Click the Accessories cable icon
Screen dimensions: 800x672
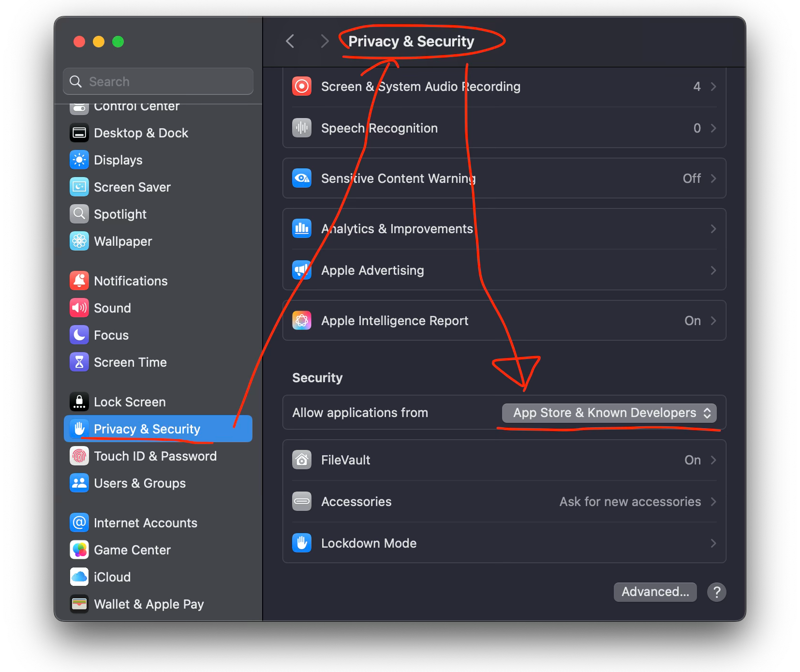(302, 502)
